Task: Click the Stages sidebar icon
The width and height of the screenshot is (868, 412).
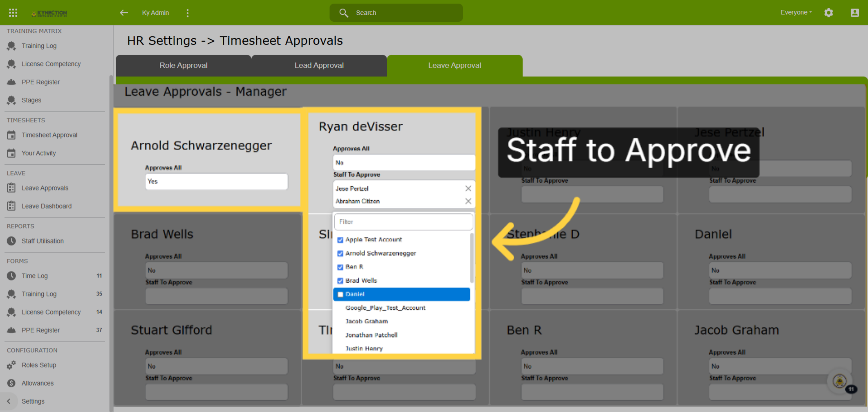Action: (x=11, y=100)
